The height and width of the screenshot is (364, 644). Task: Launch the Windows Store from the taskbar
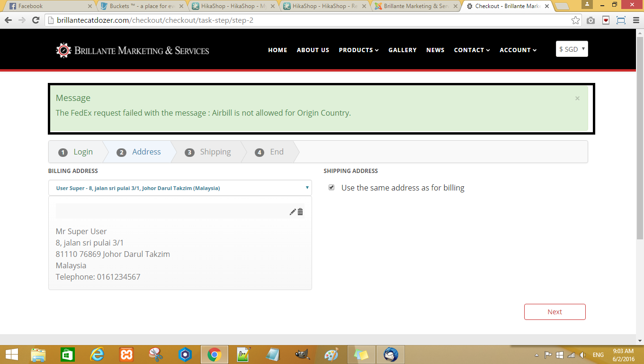(x=68, y=355)
